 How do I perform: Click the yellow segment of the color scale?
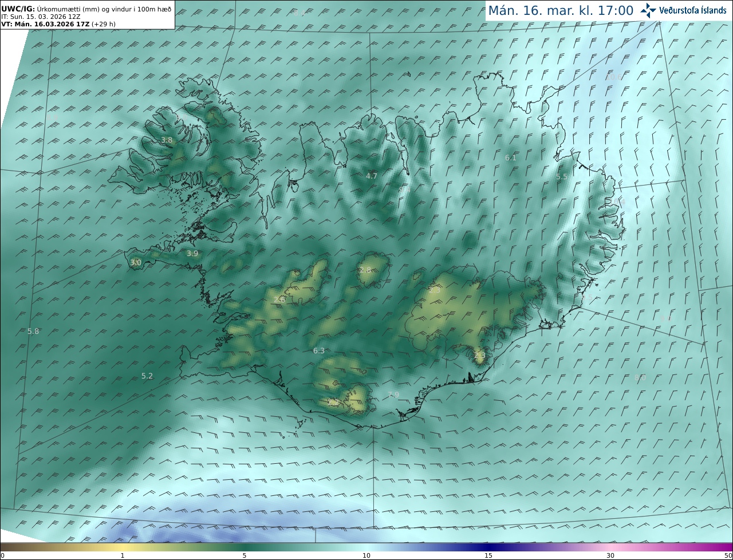coord(123,547)
